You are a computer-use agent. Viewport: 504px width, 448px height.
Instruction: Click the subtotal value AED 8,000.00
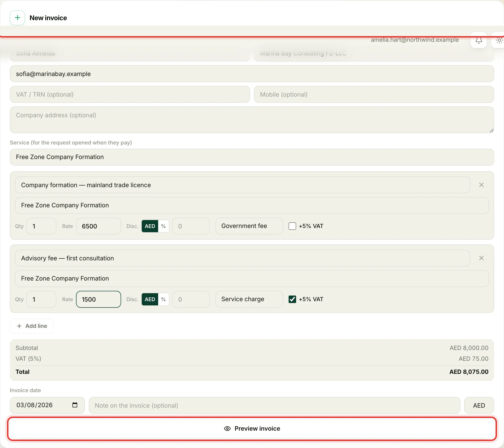[x=469, y=348]
